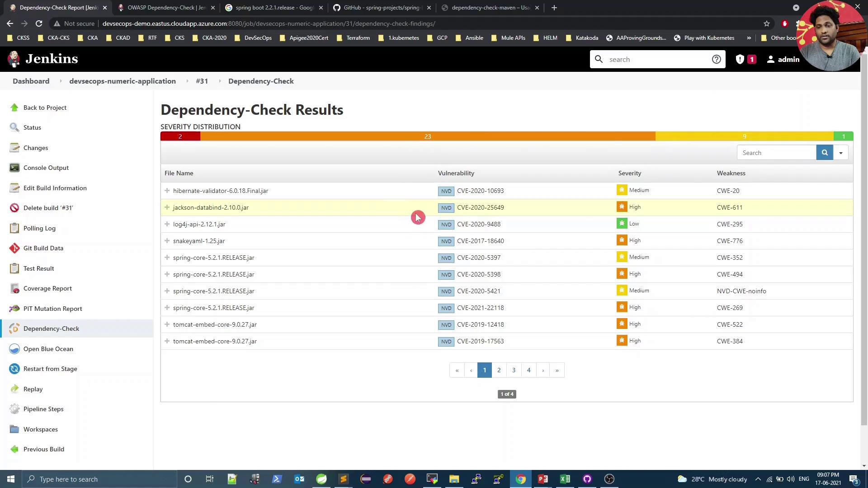The image size is (868, 488).
Task: Click the table Search input field
Action: pos(776,153)
